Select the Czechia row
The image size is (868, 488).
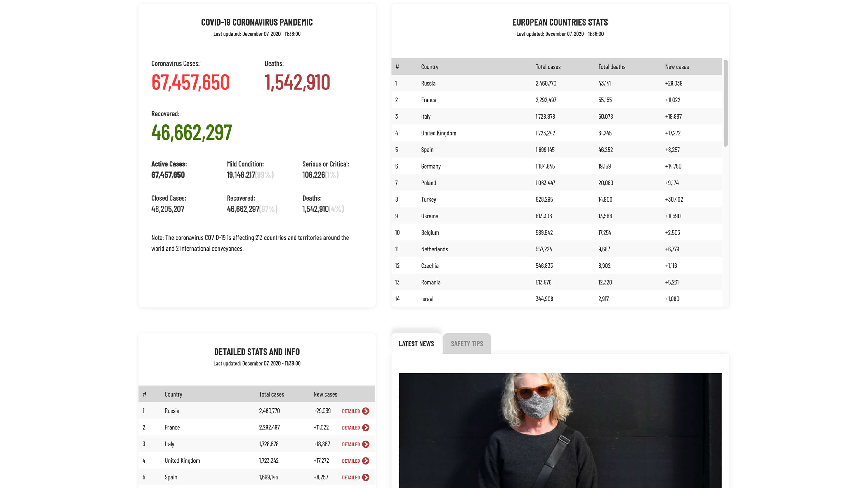(556, 266)
